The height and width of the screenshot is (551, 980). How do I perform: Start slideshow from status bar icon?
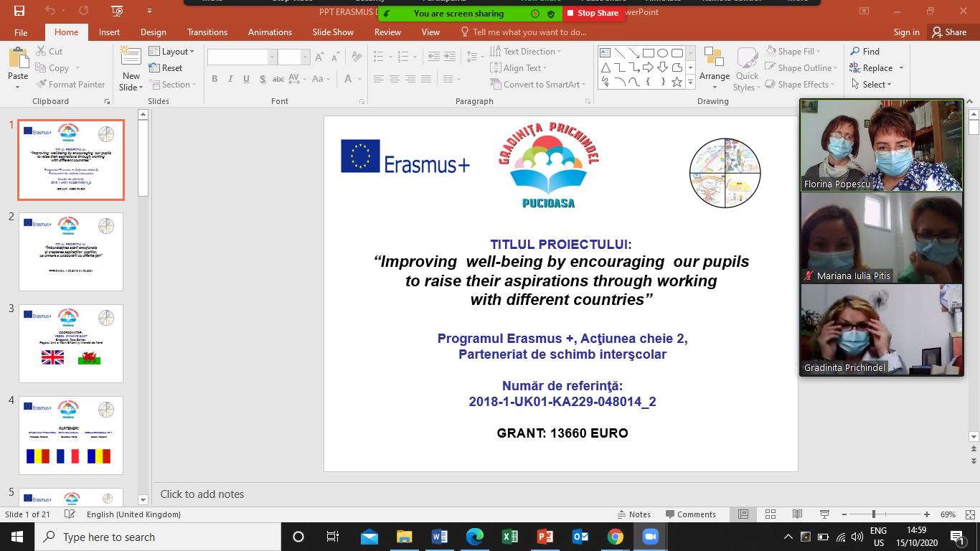pos(824,514)
